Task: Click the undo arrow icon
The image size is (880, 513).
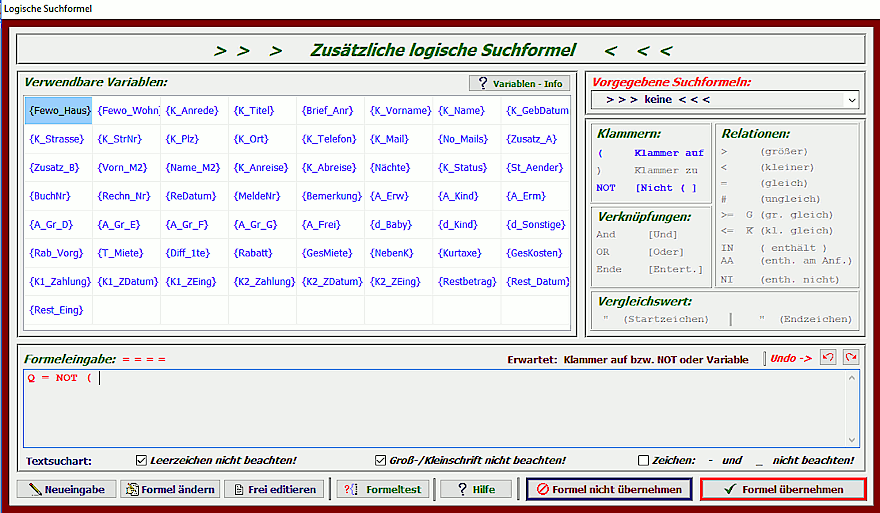Action: click(x=827, y=357)
